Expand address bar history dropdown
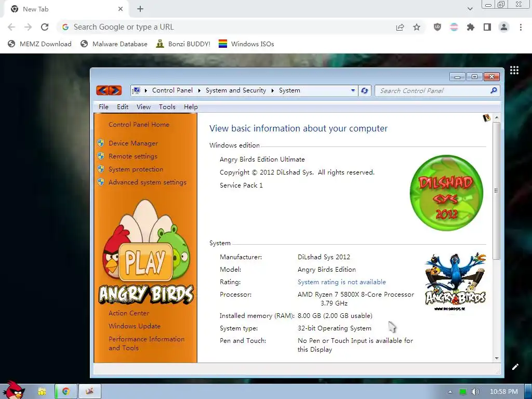Screen dimensions: 532x399 [x=353, y=90]
